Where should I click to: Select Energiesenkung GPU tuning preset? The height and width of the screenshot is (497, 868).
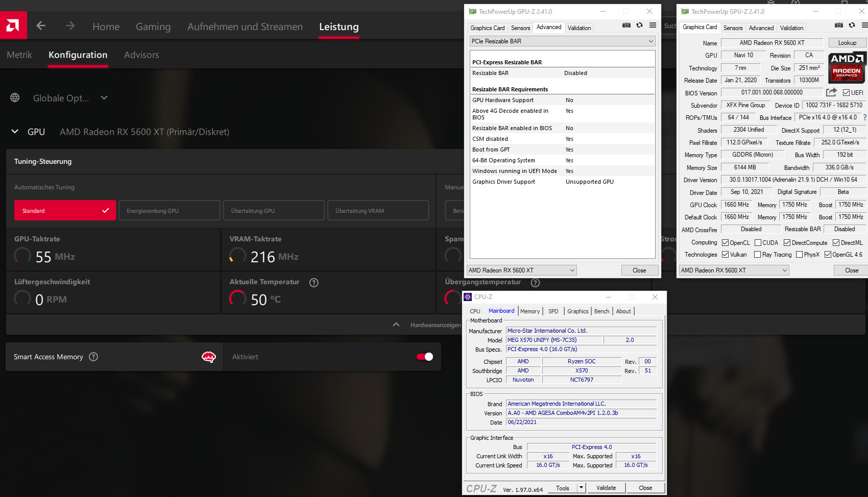(170, 210)
